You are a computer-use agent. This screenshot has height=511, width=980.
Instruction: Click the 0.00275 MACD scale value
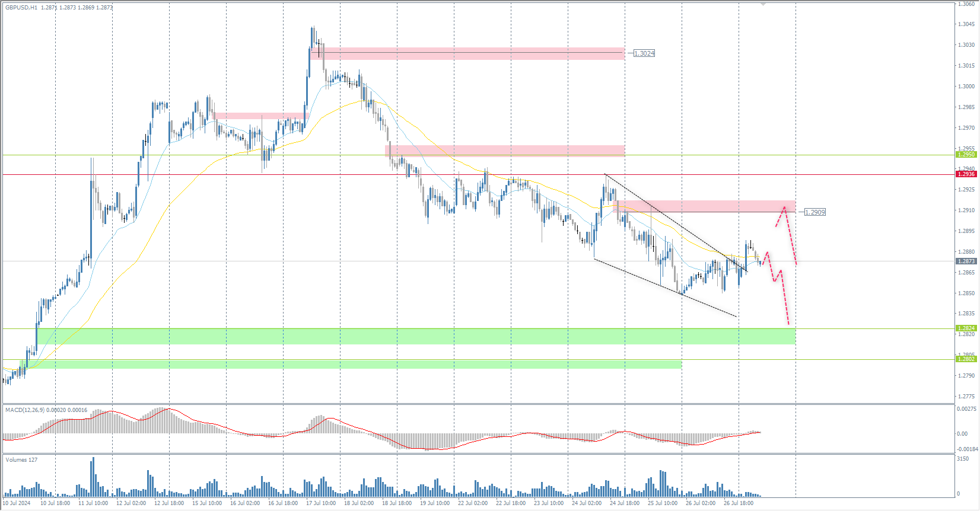[x=966, y=409]
